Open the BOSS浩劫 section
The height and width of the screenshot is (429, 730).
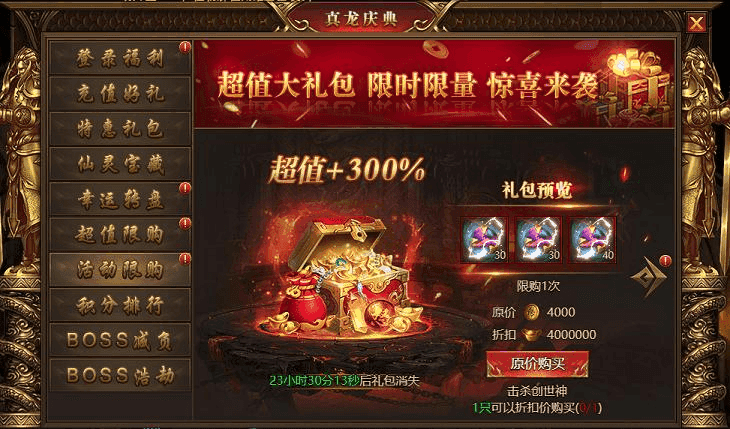tap(120, 375)
